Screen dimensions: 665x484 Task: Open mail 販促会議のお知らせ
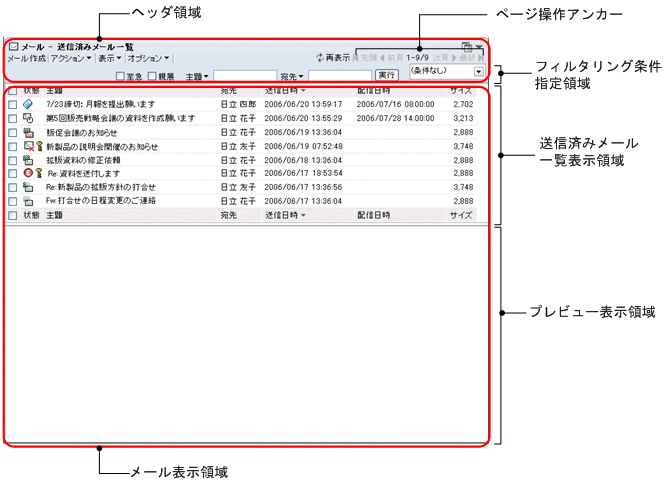(81, 132)
